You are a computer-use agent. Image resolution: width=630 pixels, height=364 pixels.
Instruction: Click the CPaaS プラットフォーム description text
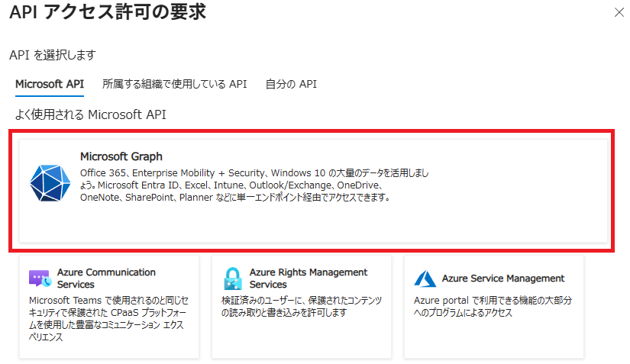tap(106, 318)
